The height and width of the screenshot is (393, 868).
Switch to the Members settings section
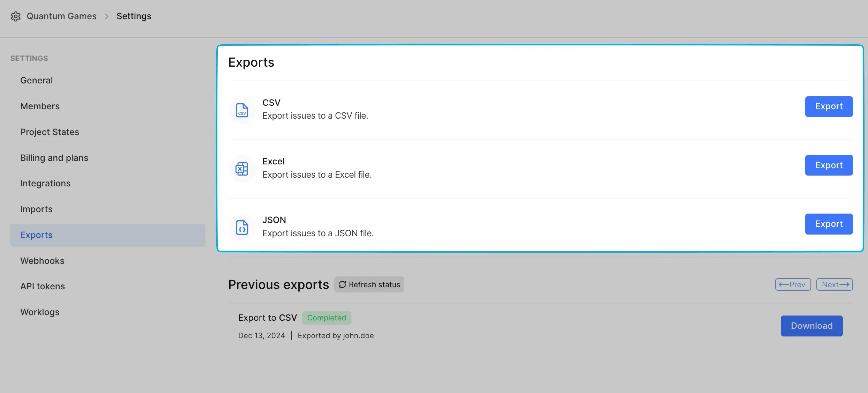click(x=40, y=106)
